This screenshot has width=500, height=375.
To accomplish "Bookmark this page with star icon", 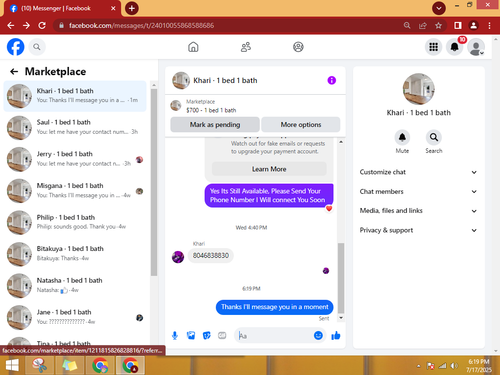I will [x=438, y=25].
